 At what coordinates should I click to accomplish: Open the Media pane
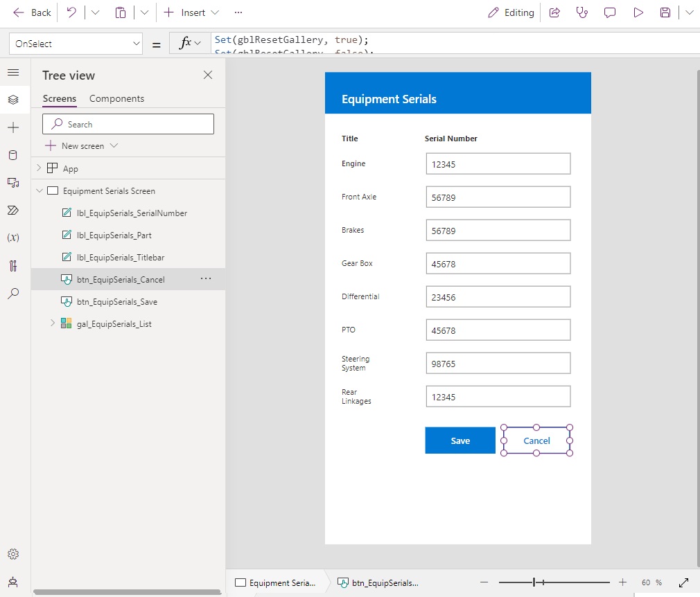tap(13, 183)
